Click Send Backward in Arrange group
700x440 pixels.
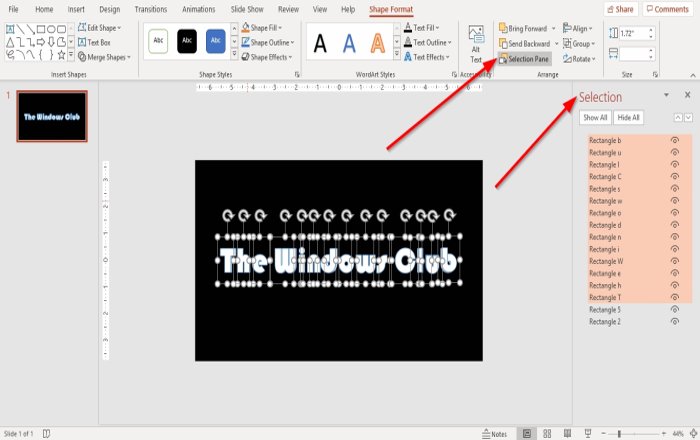point(525,44)
